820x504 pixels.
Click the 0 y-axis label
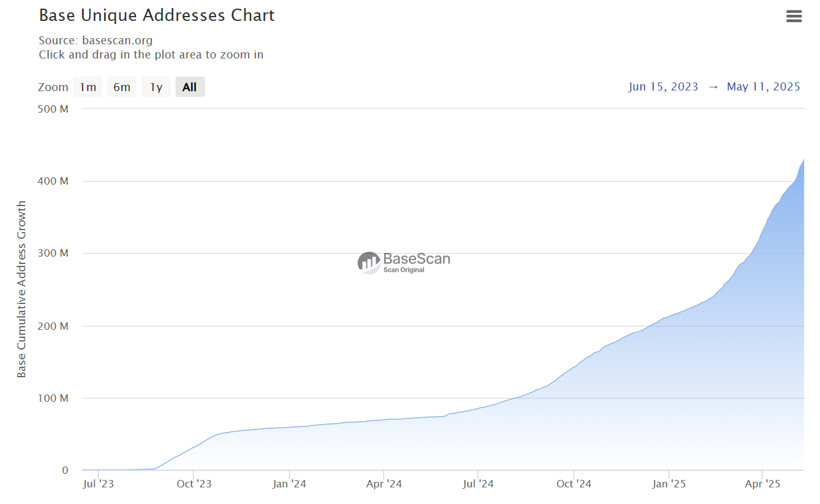[65, 471]
